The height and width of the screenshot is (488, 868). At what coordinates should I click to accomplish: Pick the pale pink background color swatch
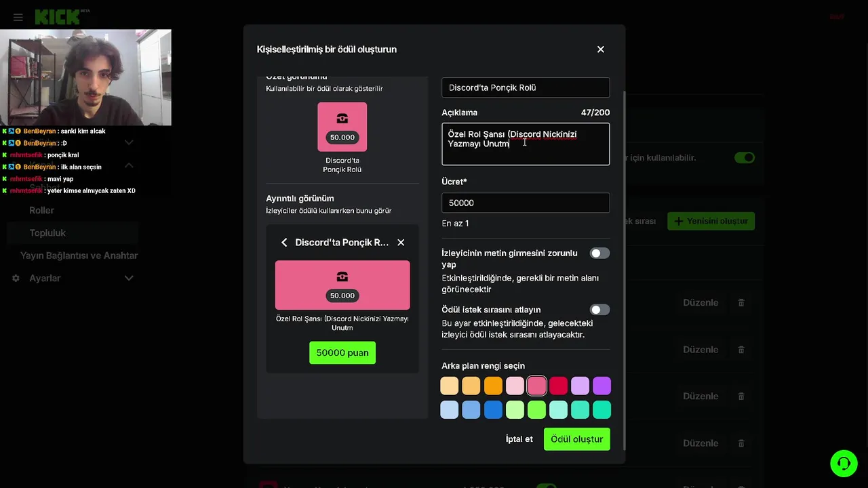[515, 386]
